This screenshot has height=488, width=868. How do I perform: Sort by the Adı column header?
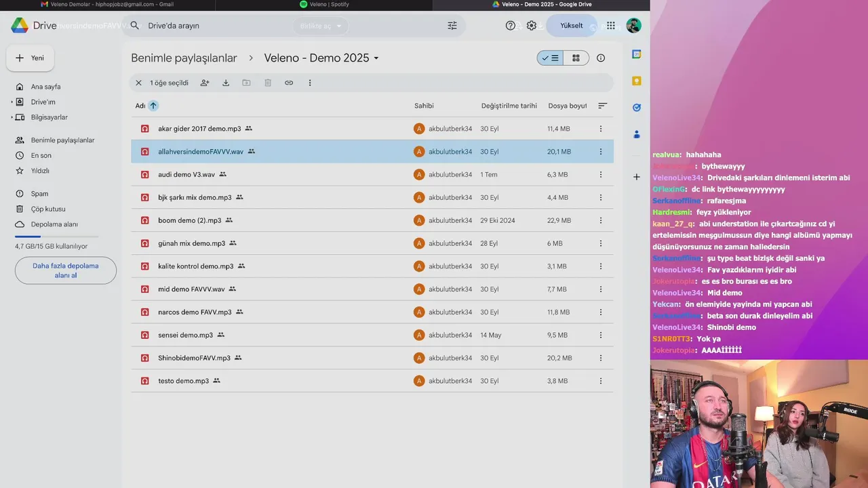(x=140, y=106)
